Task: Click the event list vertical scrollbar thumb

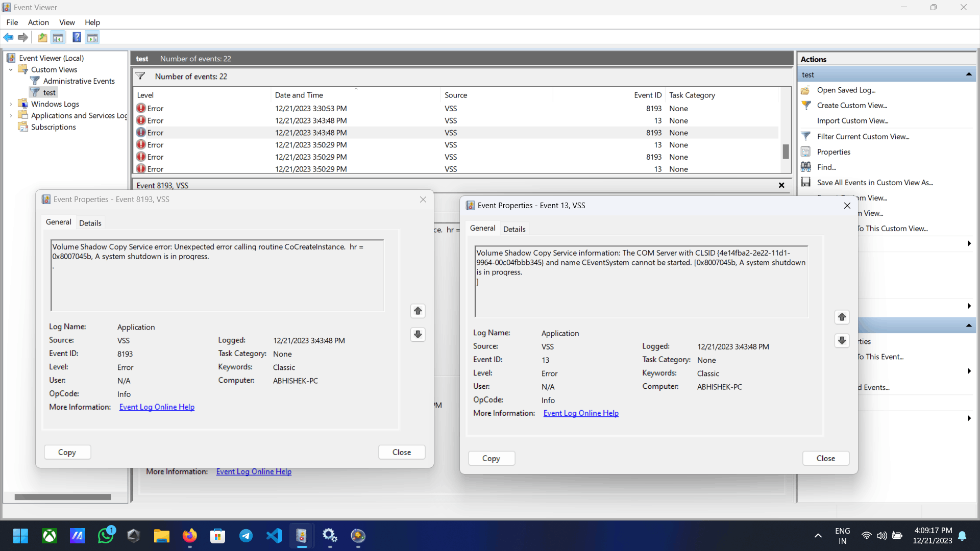Action: (x=786, y=152)
